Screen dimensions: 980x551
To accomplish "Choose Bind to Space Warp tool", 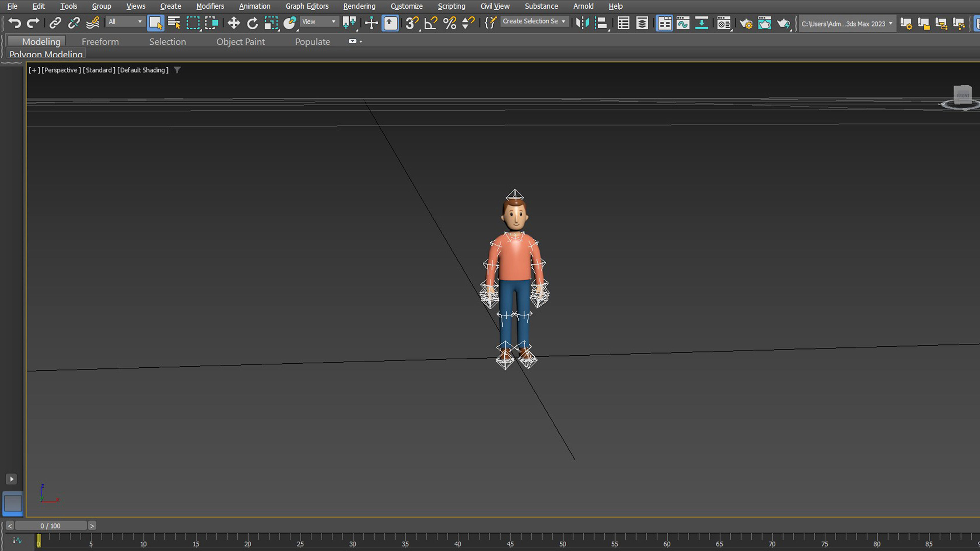I will (92, 23).
